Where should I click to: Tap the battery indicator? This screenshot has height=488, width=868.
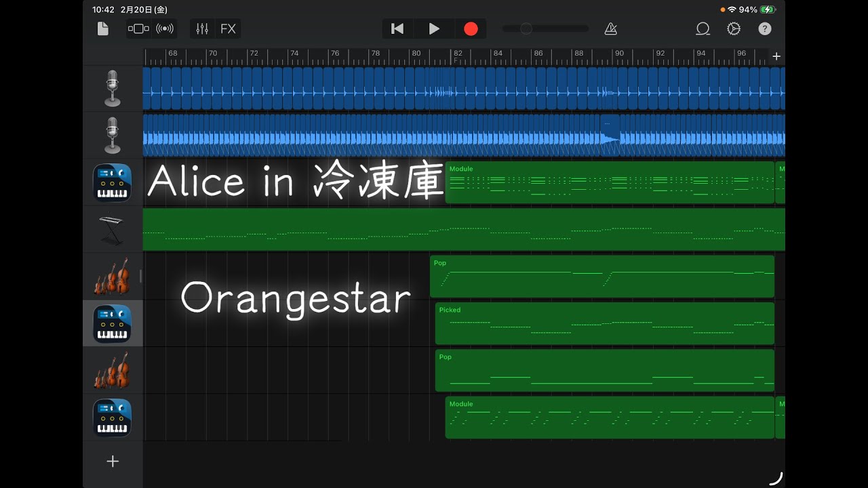768,9
